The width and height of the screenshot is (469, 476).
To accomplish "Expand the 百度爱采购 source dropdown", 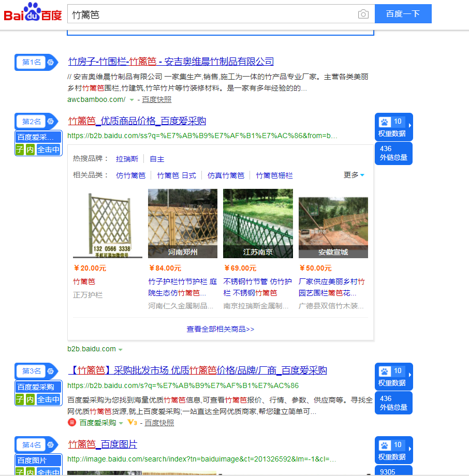I will 121,423.
